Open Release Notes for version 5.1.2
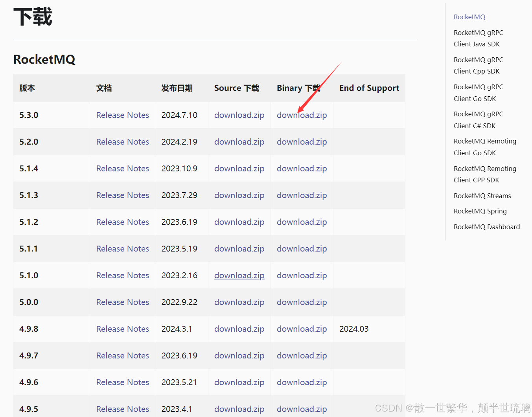This screenshot has height=417, width=532. pos(123,222)
